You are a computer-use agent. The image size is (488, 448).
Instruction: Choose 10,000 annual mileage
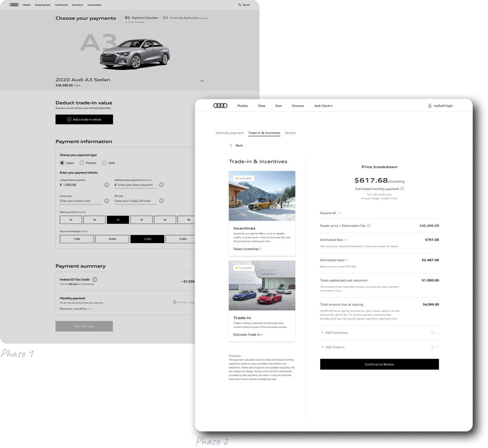(112, 239)
